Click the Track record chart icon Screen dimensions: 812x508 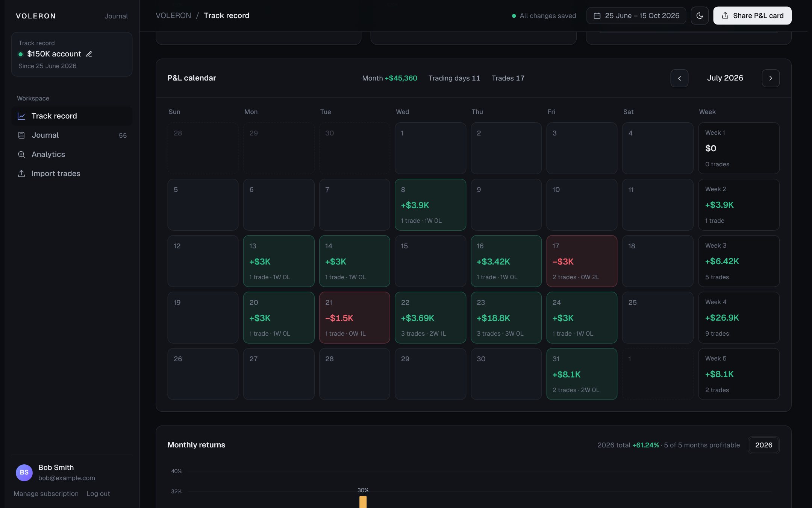point(21,116)
